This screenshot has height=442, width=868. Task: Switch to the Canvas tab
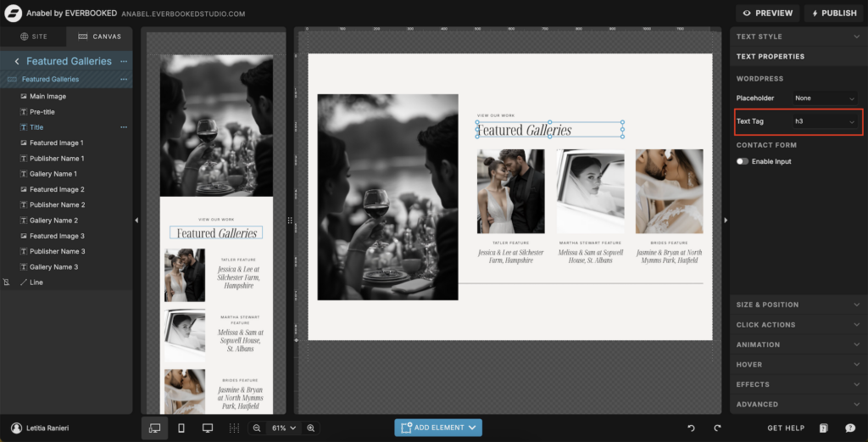coord(100,36)
